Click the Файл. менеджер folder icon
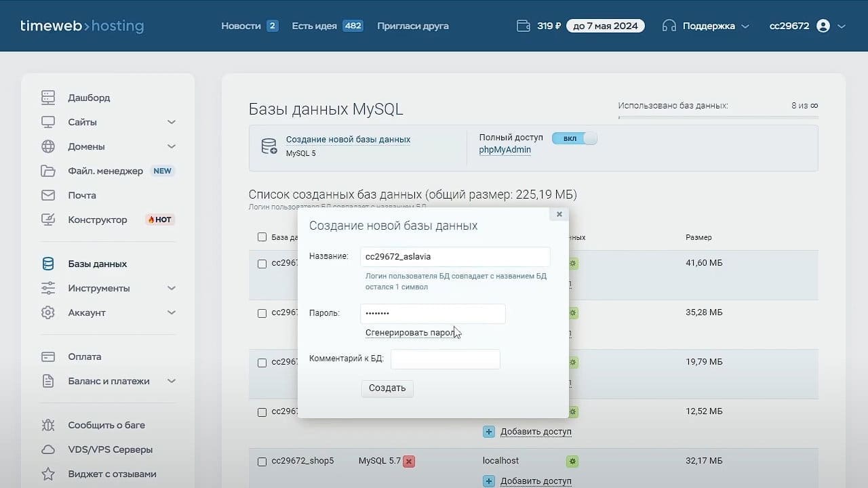 click(x=48, y=171)
